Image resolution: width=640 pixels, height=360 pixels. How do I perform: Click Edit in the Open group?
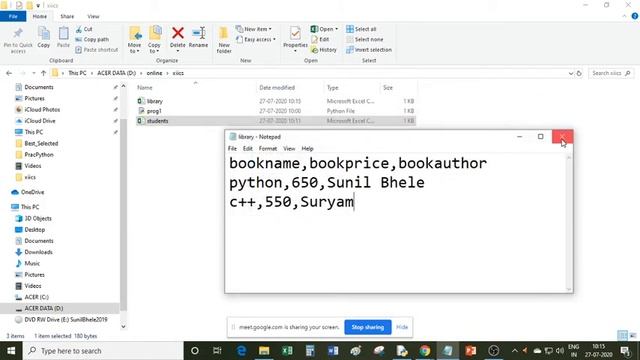[x=320, y=40]
